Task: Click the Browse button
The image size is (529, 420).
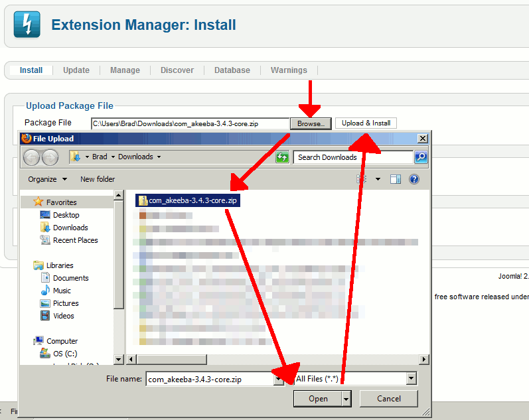Action: pyautogui.click(x=311, y=123)
